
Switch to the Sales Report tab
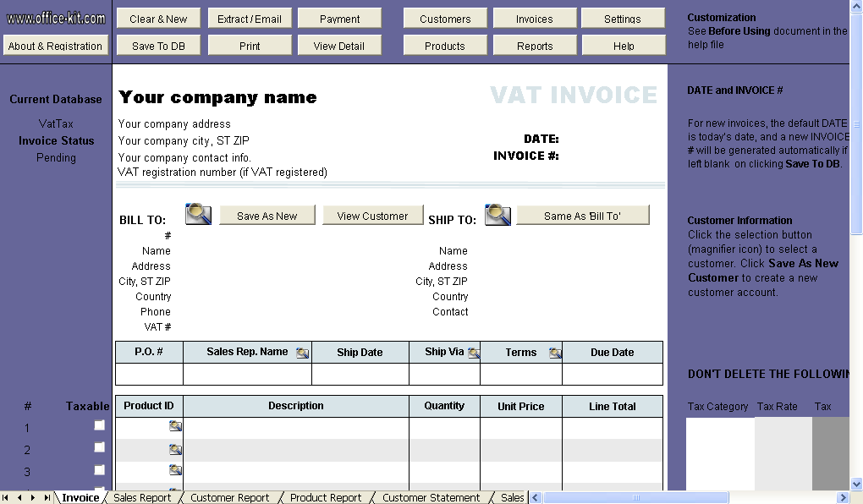pyautogui.click(x=141, y=497)
